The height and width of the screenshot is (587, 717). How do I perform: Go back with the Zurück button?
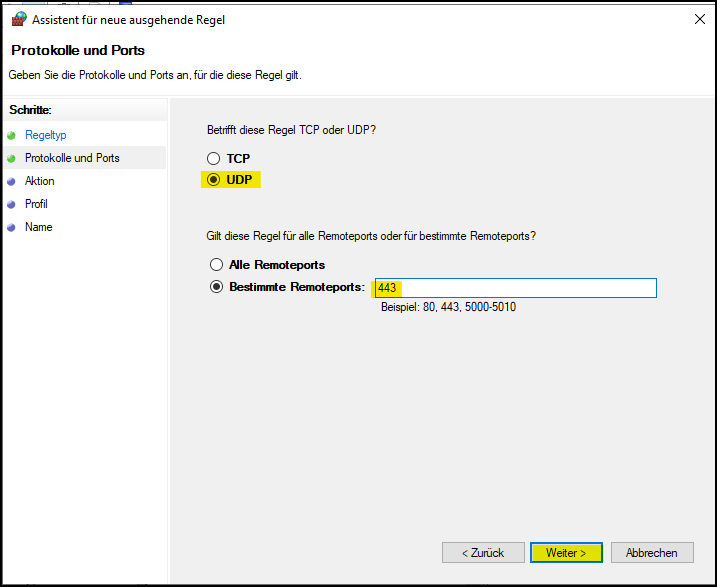pos(483,552)
